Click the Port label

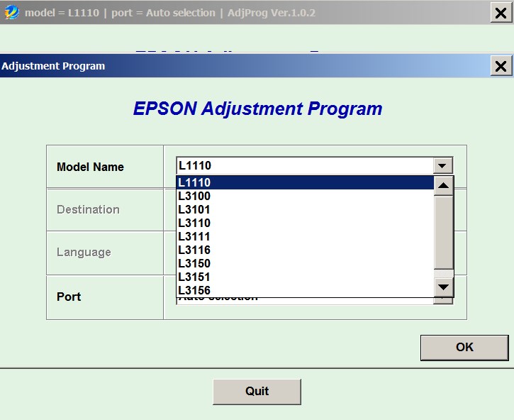[69, 297]
